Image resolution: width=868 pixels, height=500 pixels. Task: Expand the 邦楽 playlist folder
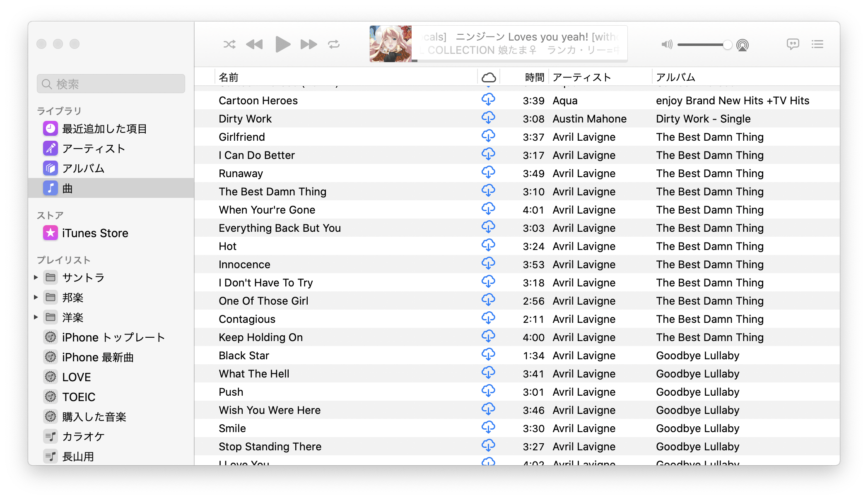point(36,297)
